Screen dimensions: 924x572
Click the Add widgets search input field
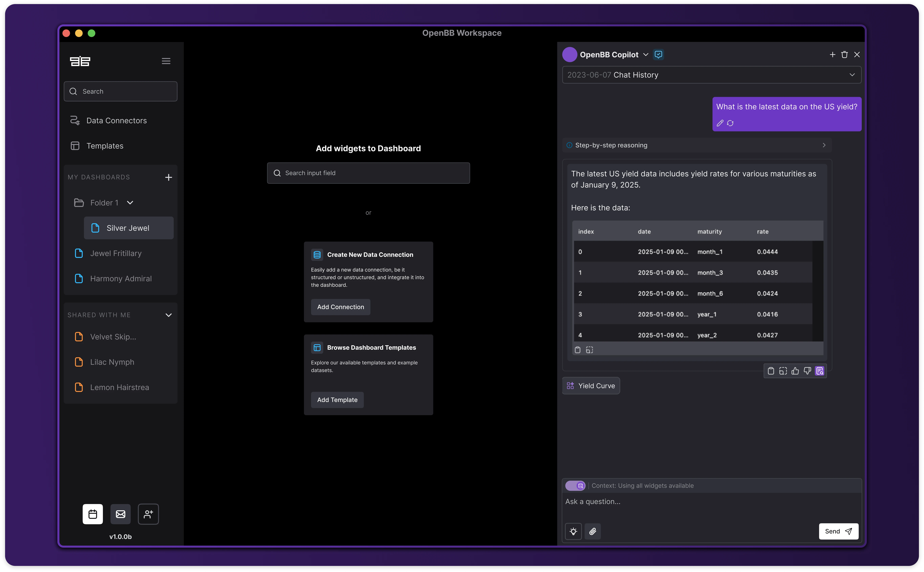click(x=368, y=173)
